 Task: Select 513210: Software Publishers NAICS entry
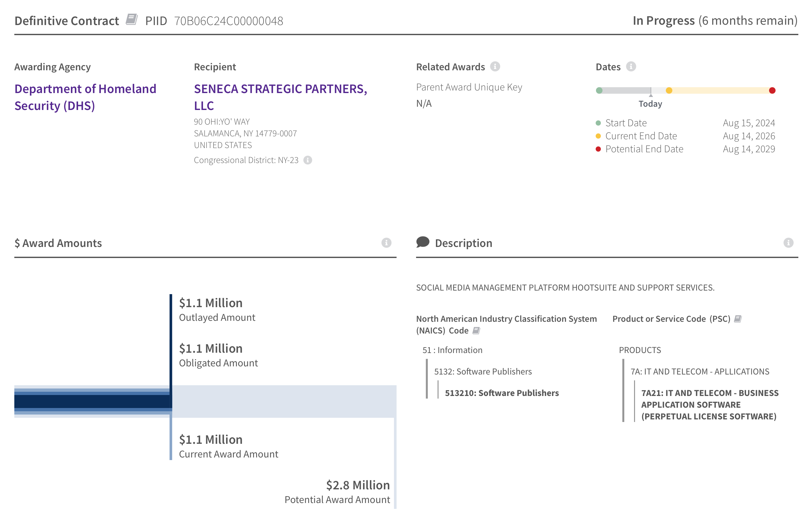(502, 393)
